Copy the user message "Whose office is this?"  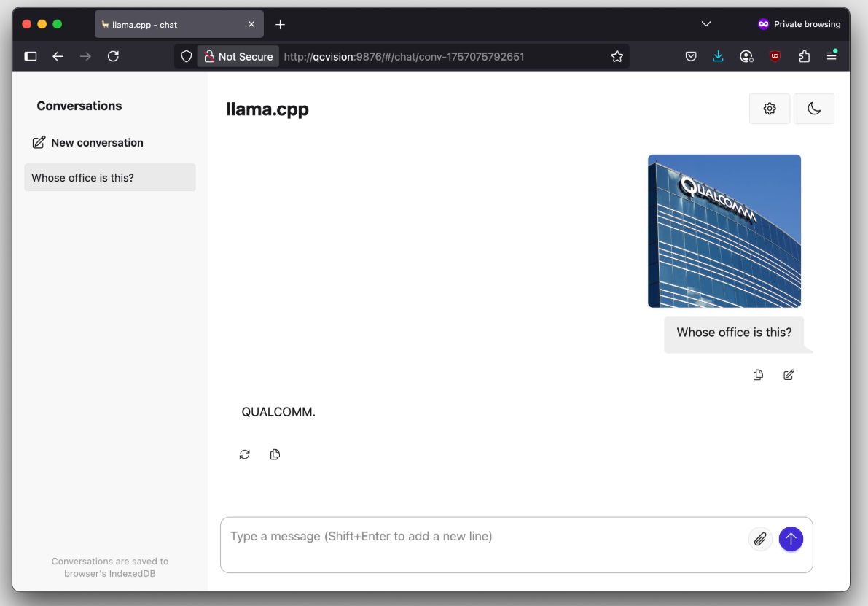click(758, 375)
